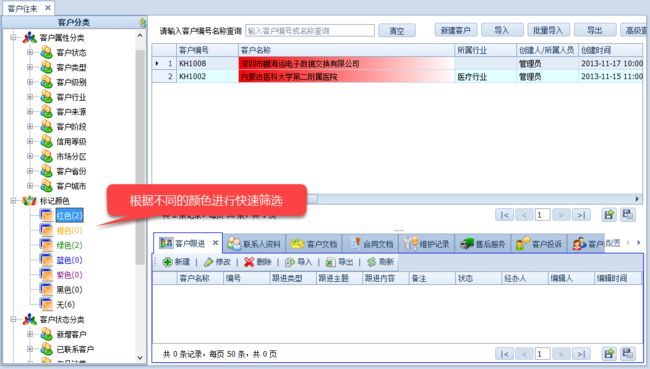Click the 导出 icon in follow-up toolbar

[x=330, y=262]
